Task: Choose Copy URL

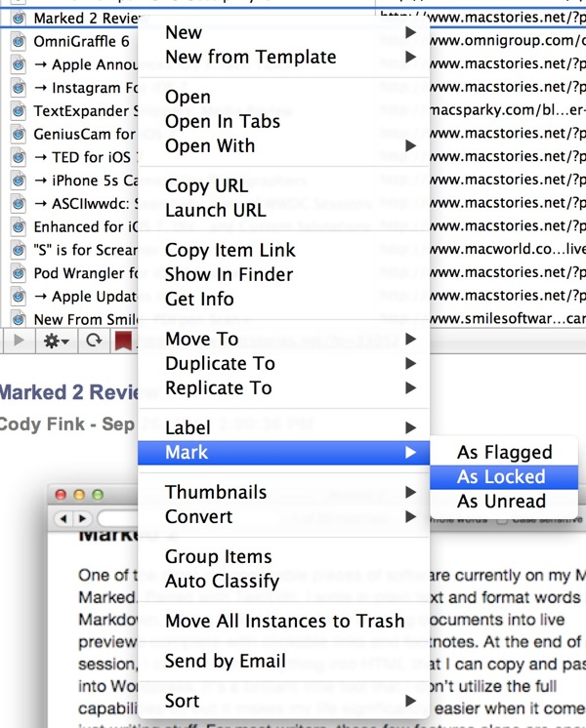Action: pos(283,185)
